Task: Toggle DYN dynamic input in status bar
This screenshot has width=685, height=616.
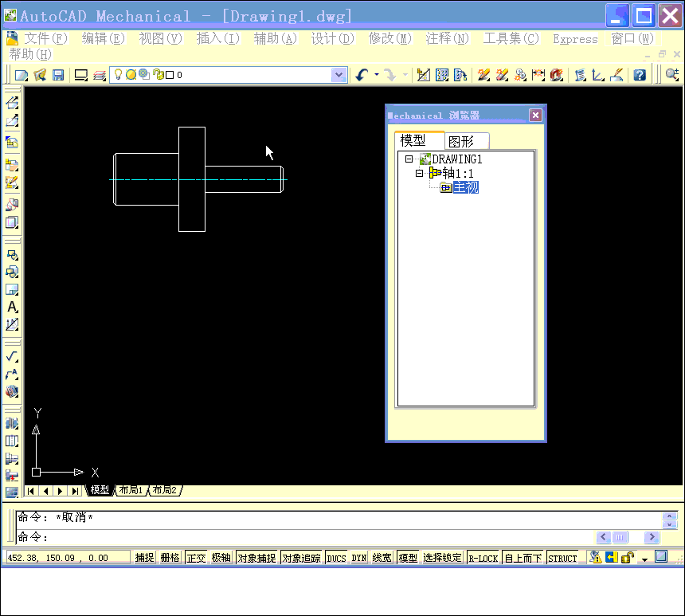Action: [359, 558]
